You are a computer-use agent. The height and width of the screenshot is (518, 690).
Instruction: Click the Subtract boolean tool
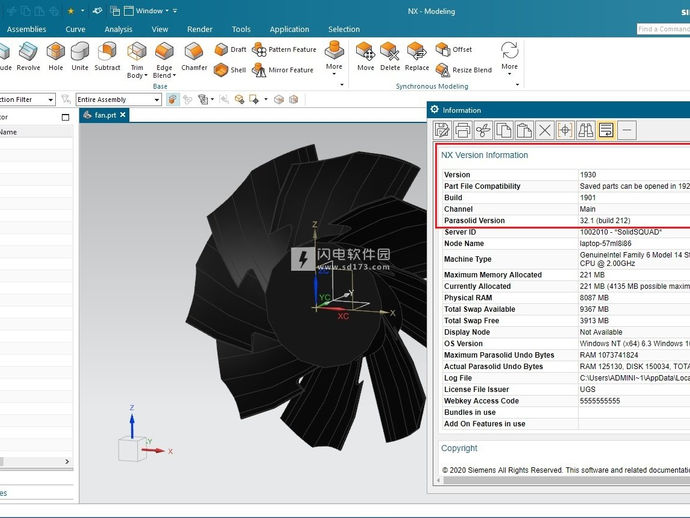[107, 56]
